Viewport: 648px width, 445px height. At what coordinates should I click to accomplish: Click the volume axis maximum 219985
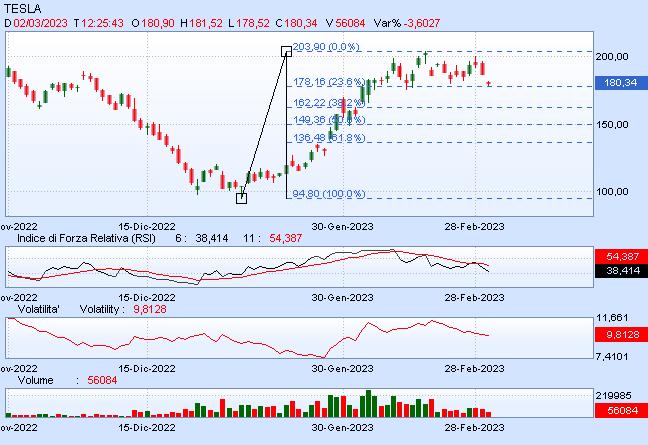613,396
